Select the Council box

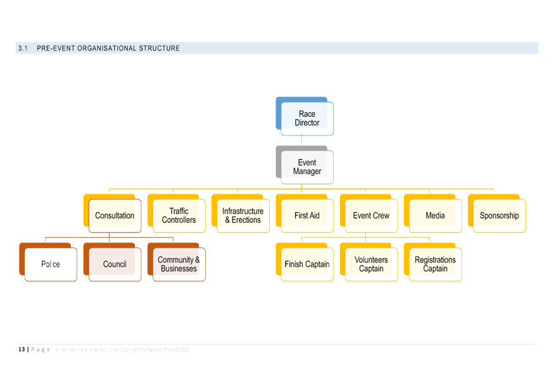pos(113,262)
